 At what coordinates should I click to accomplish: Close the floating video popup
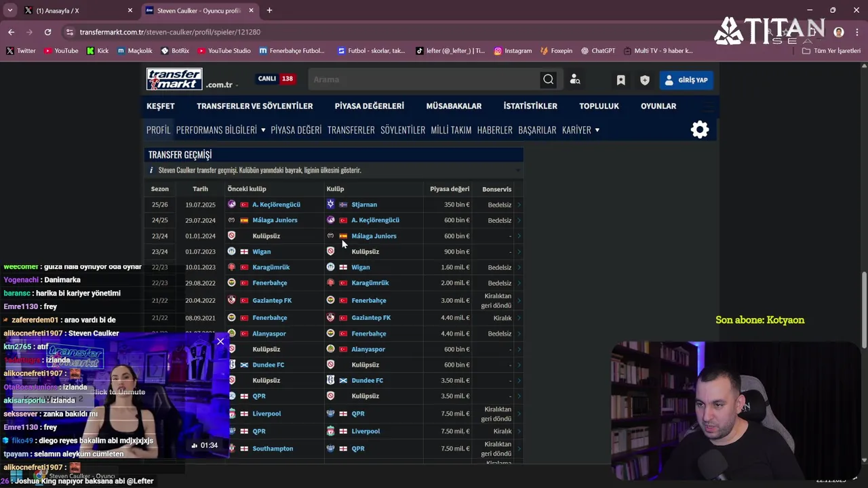220,342
